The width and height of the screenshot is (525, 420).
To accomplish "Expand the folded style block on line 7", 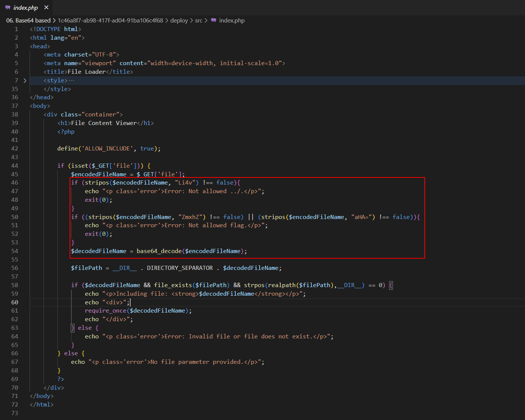I will [25, 80].
